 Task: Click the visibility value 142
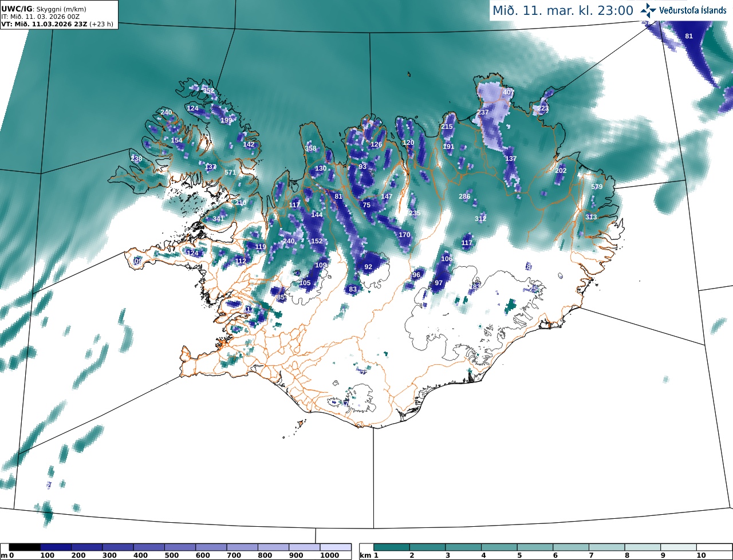(249, 144)
